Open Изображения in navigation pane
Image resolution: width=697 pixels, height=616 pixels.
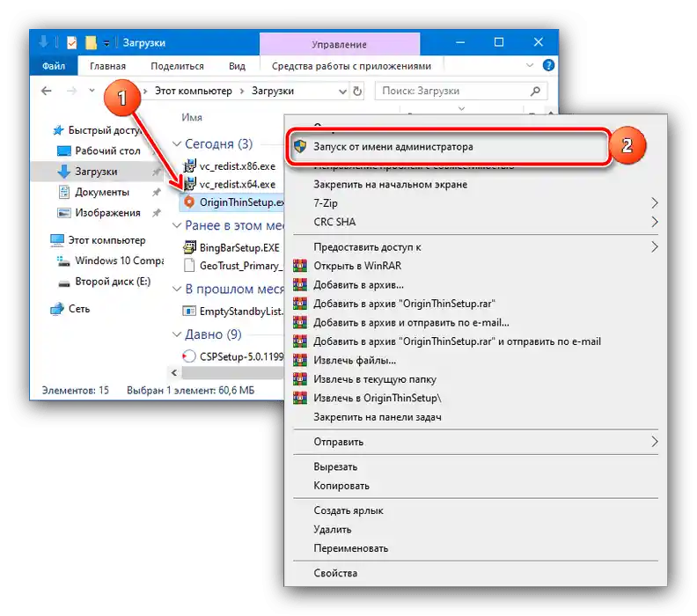pos(99,213)
